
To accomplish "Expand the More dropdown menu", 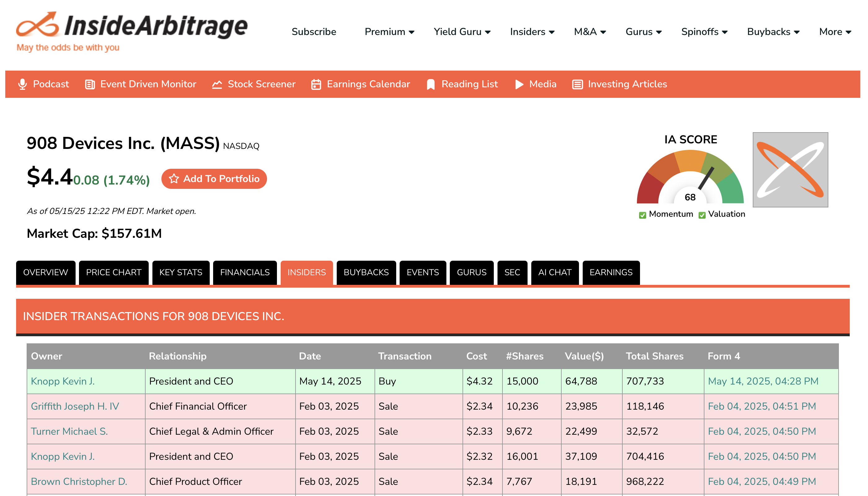I will coord(835,32).
